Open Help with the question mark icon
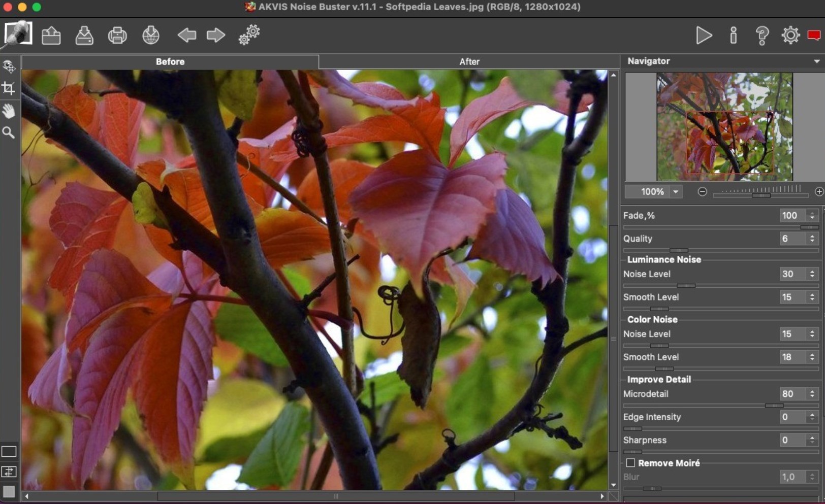This screenshot has width=825, height=504. pyautogui.click(x=762, y=36)
